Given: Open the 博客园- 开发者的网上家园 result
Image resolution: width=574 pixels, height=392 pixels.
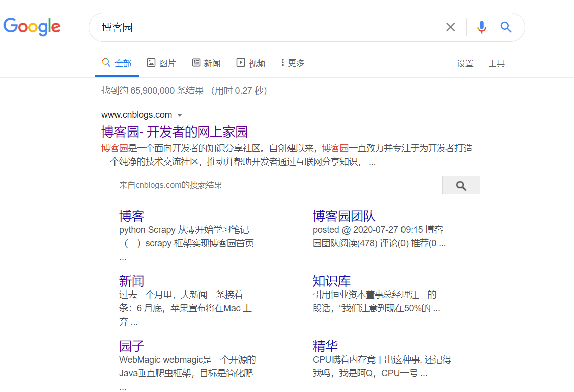Looking at the screenshot, I should tap(174, 132).
